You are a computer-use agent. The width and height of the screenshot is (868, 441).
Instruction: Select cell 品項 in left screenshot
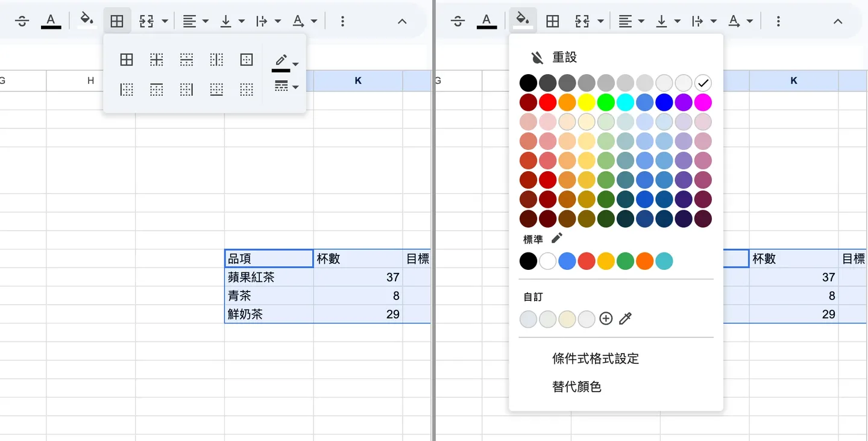(x=269, y=258)
